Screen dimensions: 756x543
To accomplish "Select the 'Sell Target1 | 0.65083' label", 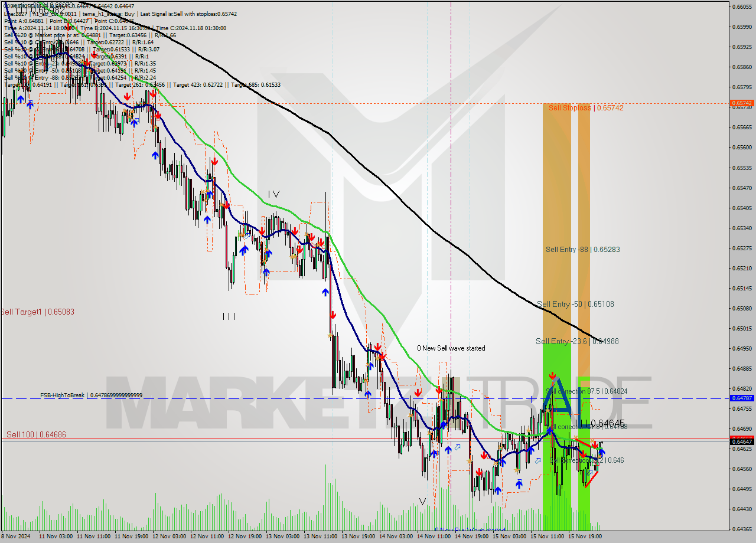I will 38,312.
